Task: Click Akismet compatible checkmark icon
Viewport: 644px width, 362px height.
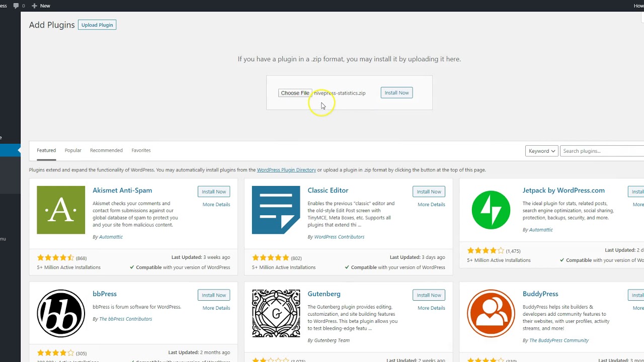Action: [132, 267]
